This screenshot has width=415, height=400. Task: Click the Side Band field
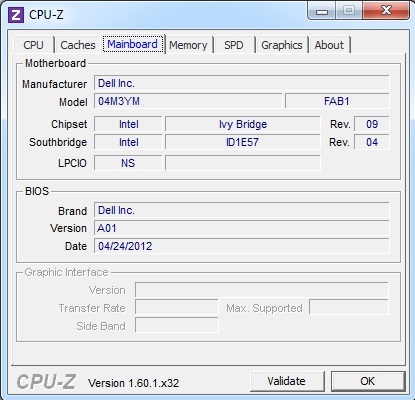(x=177, y=326)
